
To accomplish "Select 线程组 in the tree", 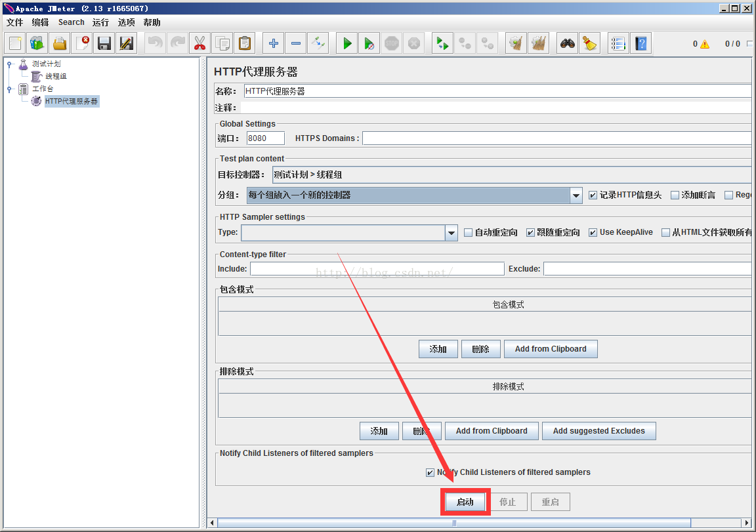I will tap(56, 76).
